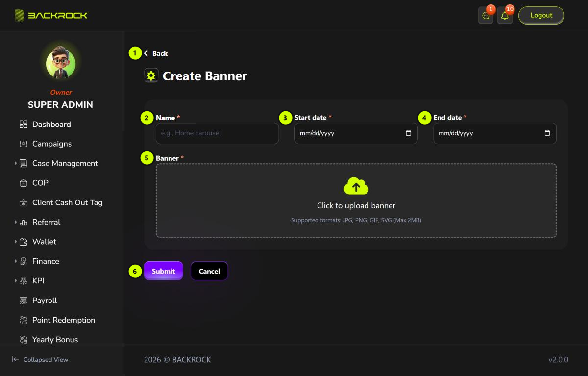
Task: Click the End date input field
Action: (495, 133)
